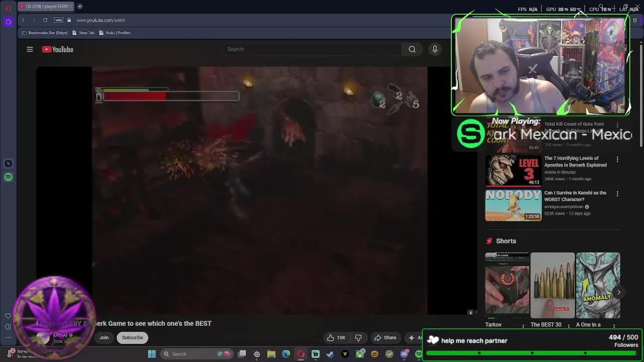644x362 pixels.
Task: Open Hulu | Profiles bookmark
Action: pyautogui.click(x=115, y=33)
